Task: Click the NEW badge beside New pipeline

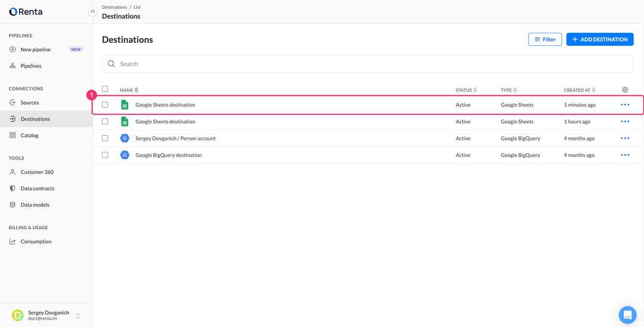Action: click(76, 49)
